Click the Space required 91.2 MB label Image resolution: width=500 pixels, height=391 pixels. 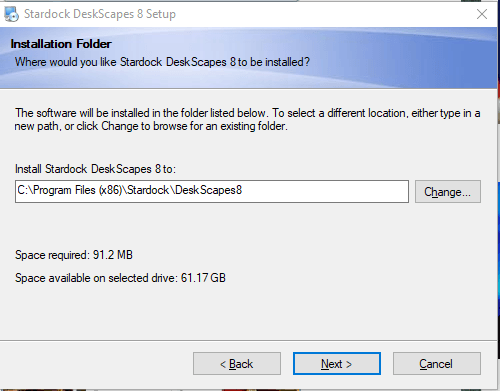(x=74, y=255)
